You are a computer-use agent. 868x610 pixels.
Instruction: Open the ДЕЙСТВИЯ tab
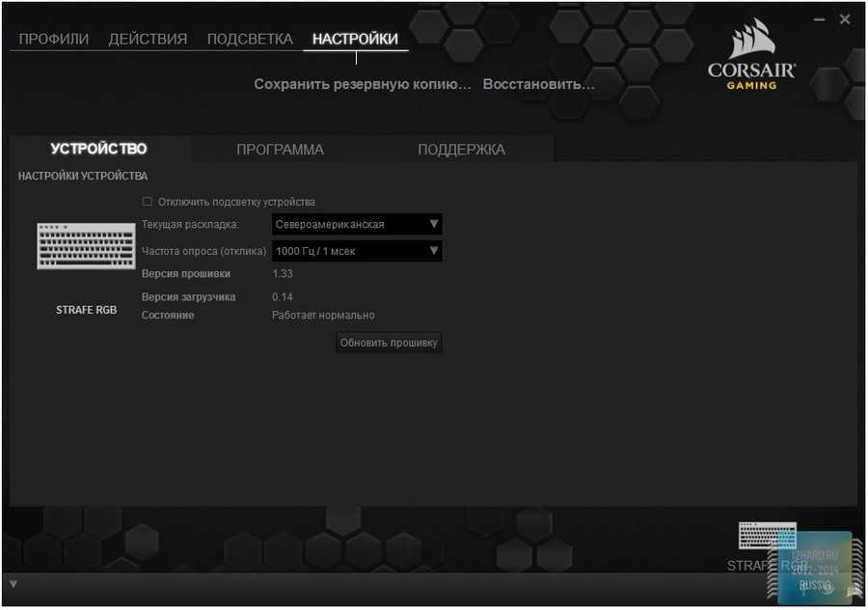coord(148,40)
